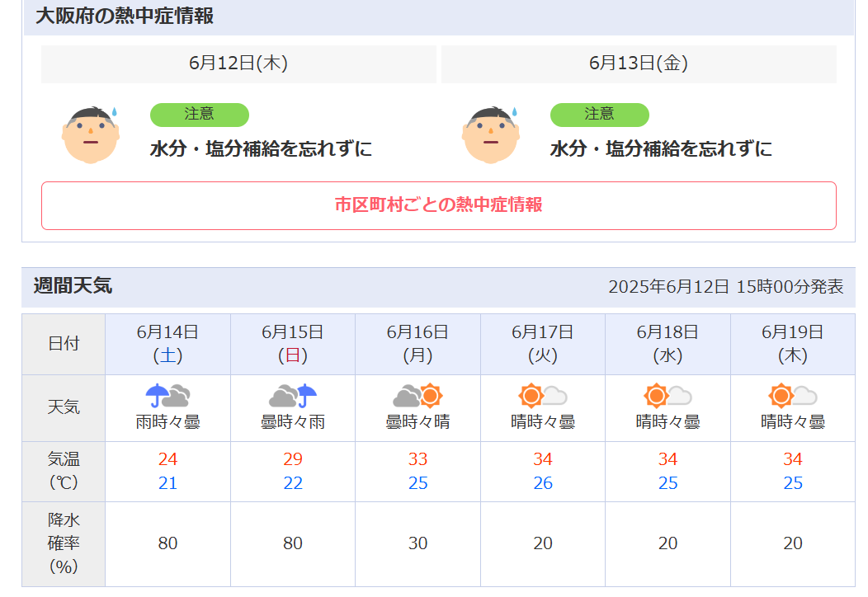Click the low temperature 21 for 6月14日
The image size is (868, 597).
pyautogui.click(x=167, y=483)
